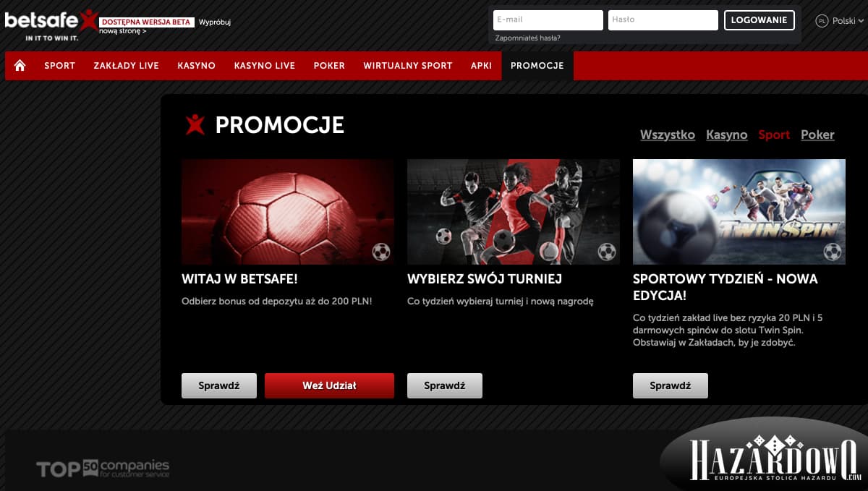Go to Zakłady Live section
Image resolution: width=868 pixels, height=491 pixels.
[x=126, y=66]
